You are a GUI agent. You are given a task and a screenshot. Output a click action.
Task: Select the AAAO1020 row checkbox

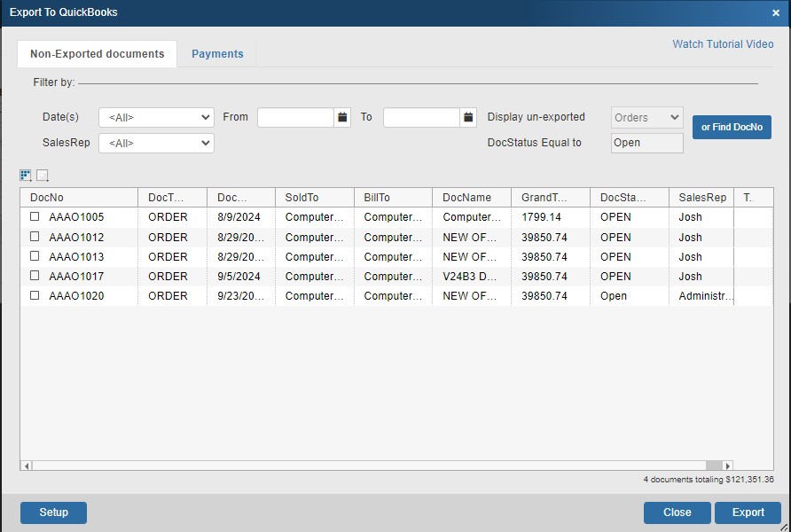click(35, 296)
